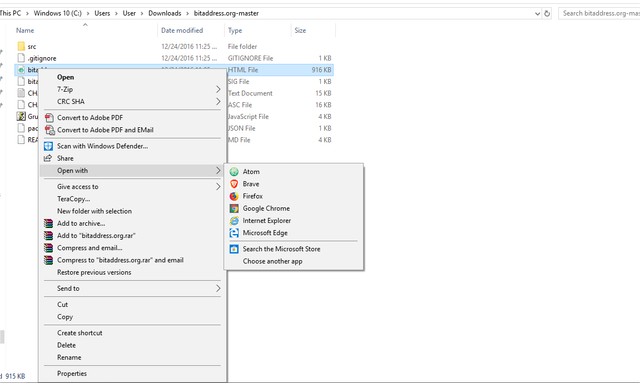Click the Convert to Adobe PDF icon
640x383 pixels.
coord(49,118)
